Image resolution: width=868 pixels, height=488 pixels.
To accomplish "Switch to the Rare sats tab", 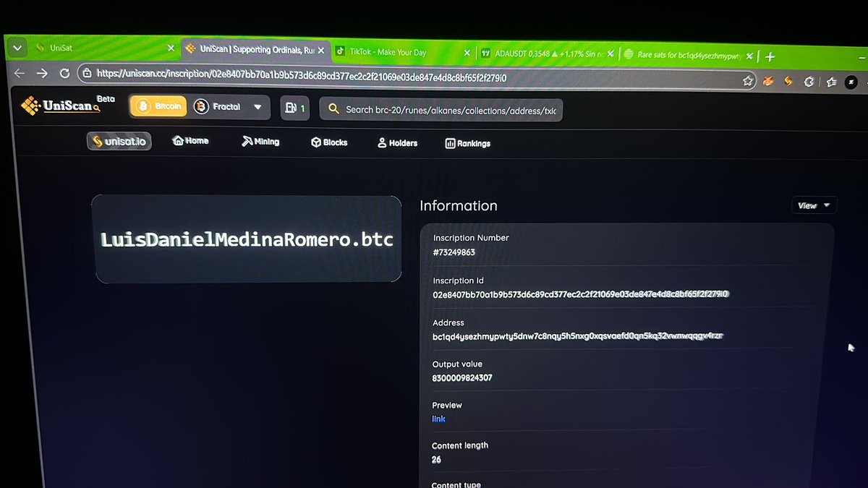I will pos(687,55).
